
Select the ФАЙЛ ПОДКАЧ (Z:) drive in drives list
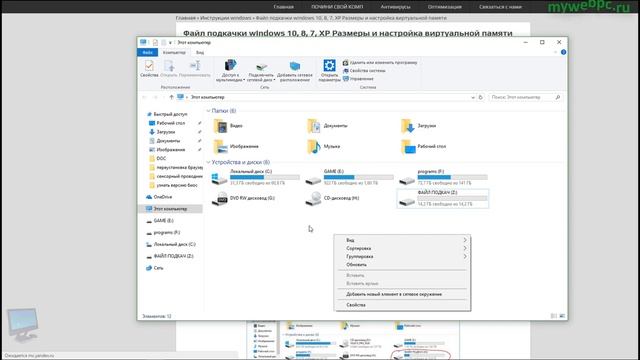coord(443,198)
